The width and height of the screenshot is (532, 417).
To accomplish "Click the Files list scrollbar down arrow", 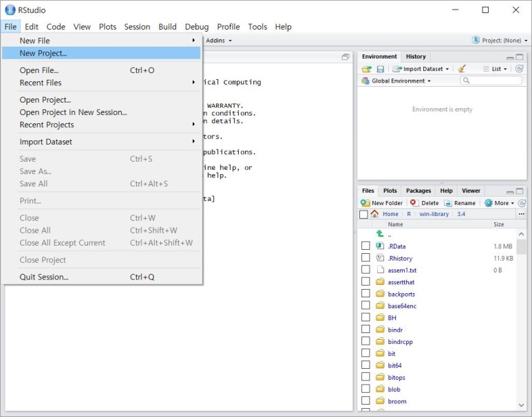I will pyautogui.click(x=522, y=405).
